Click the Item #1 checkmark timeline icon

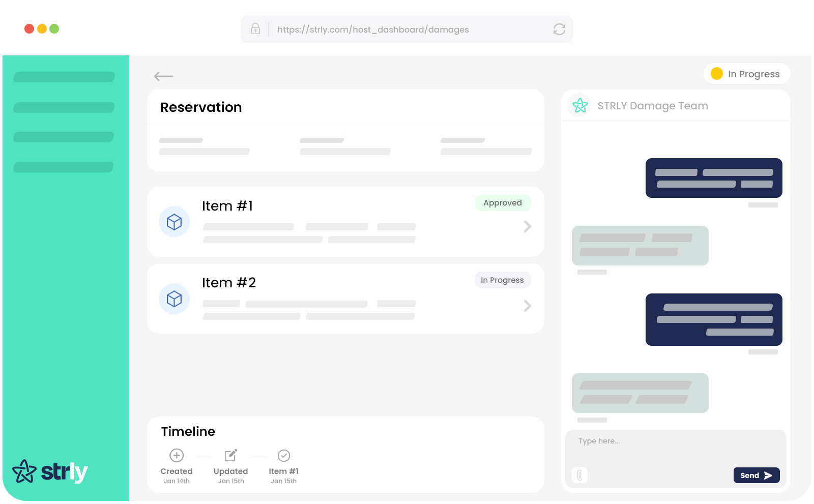[284, 455]
